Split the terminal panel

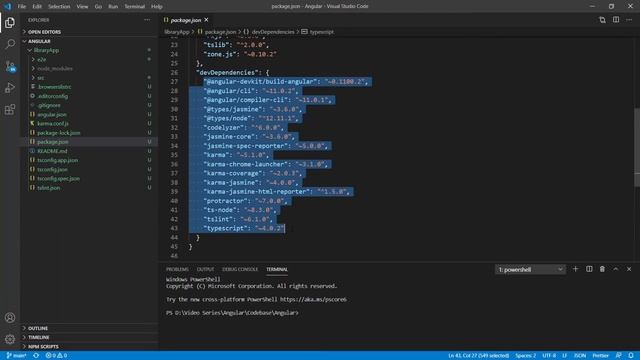pos(589,269)
